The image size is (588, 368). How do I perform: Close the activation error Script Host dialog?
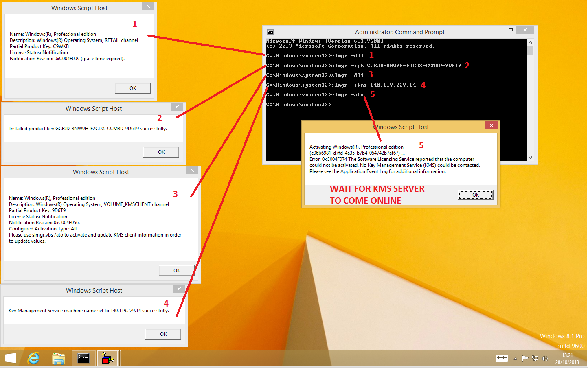(x=491, y=125)
